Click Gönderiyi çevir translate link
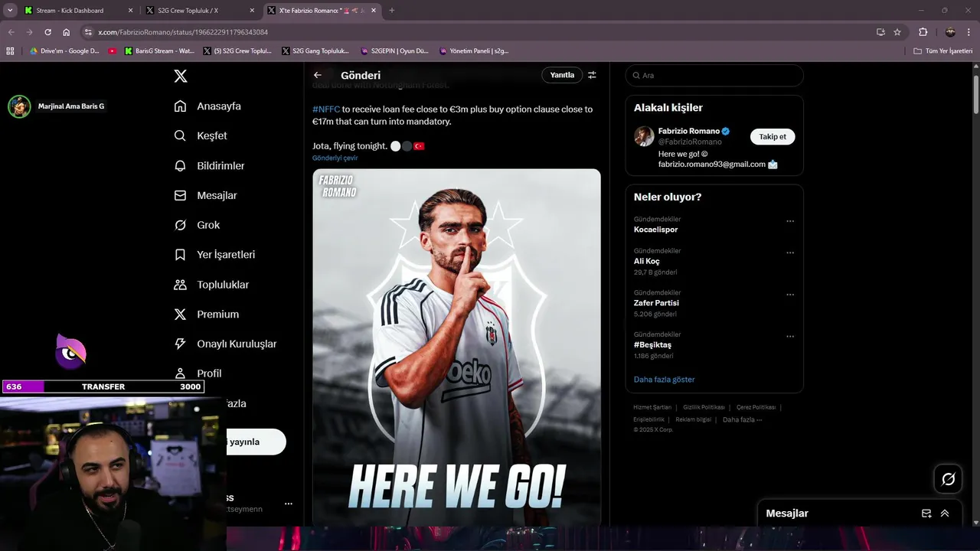 tap(335, 158)
